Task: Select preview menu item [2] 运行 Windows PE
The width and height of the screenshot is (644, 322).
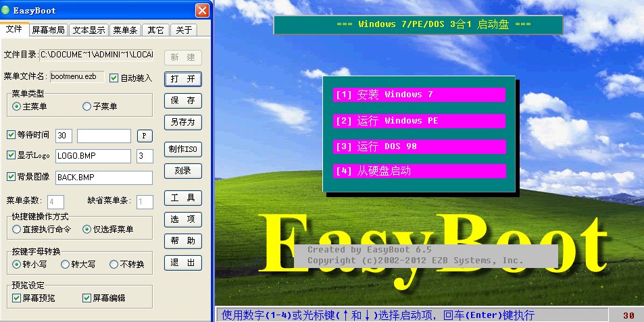Action: coord(420,121)
